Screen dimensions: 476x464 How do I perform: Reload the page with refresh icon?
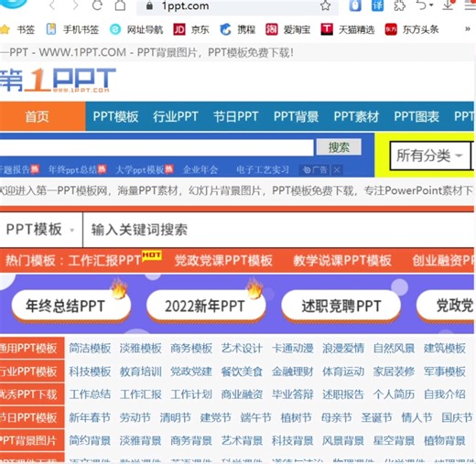click(97, 5)
